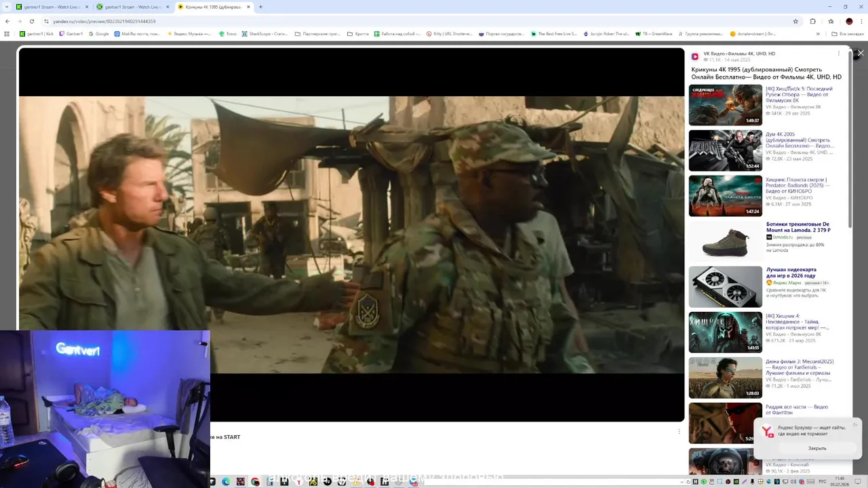Open the three-dot menu below the video
Image resolution: width=868 pixels, height=488 pixels.
point(679,431)
